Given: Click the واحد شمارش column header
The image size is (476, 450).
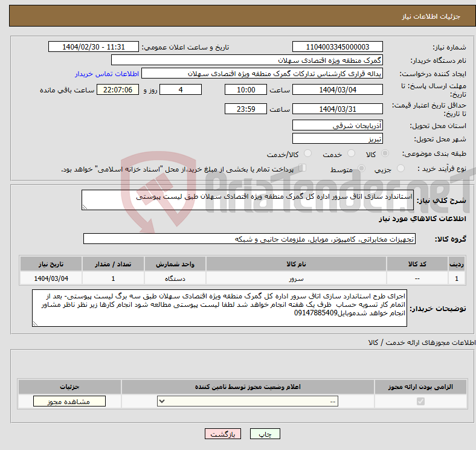Looking at the screenshot, I should (x=175, y=264).
